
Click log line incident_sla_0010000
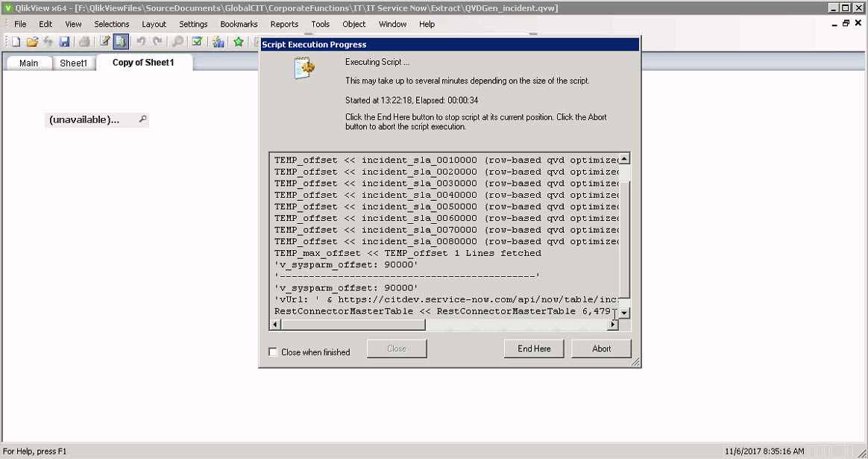click(x=446, y=160)
